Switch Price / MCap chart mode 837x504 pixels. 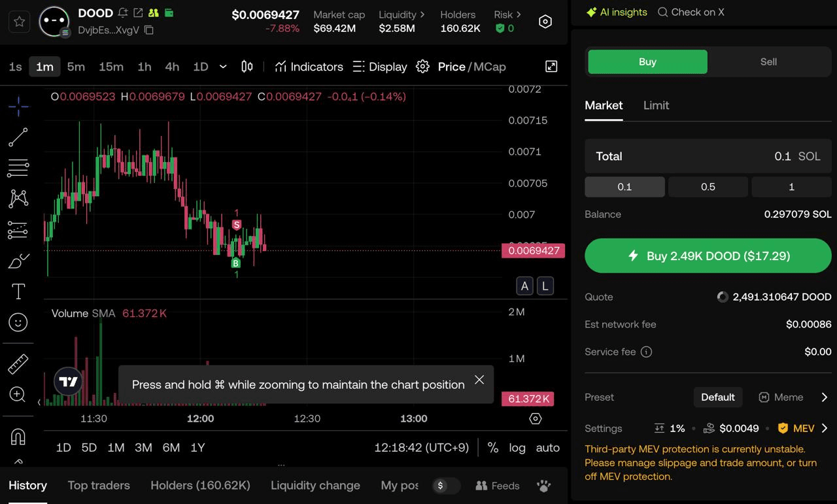(x=471, y=67)
